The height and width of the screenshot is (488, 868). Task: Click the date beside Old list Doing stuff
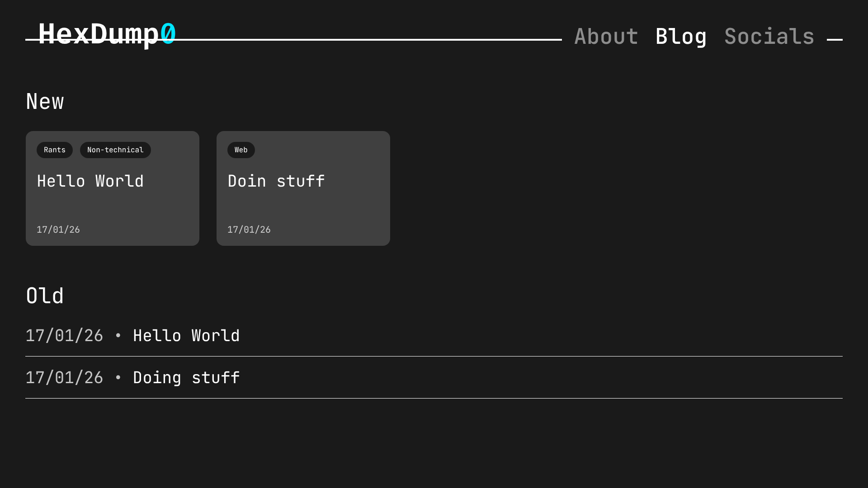click(x=64, y=378)
